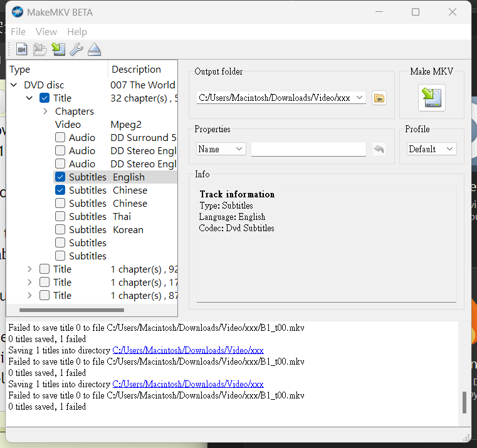Image resolution: width=477 pixels, height=448 pixels.
Task: Eject the disc with the eject icon
Action: pos(94,49)
